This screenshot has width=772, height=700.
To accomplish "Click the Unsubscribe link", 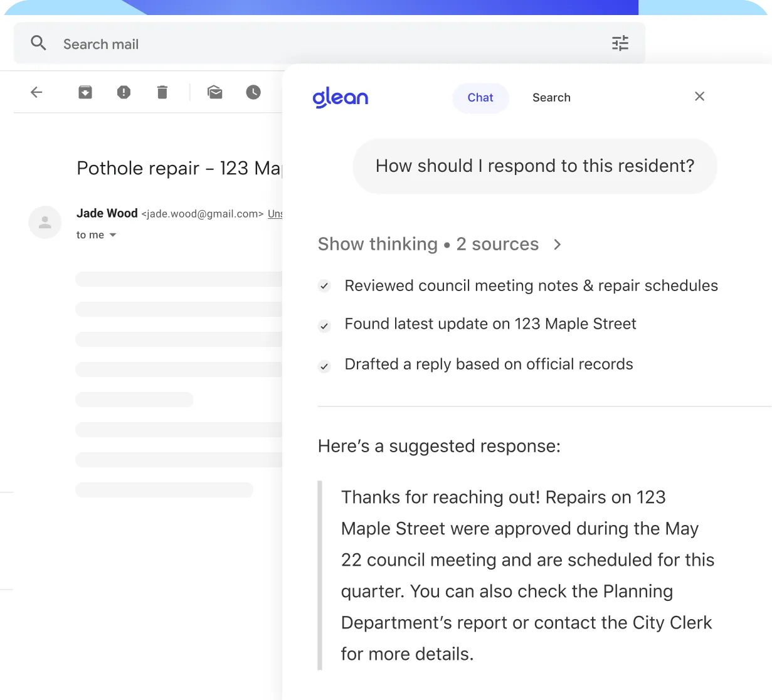I will click(x=276, y=214).
